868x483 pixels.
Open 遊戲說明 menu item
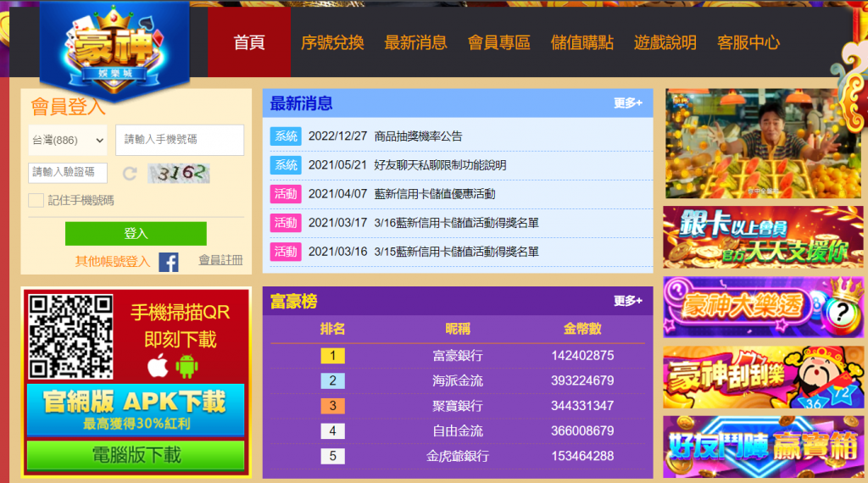(x=665, y=42)
